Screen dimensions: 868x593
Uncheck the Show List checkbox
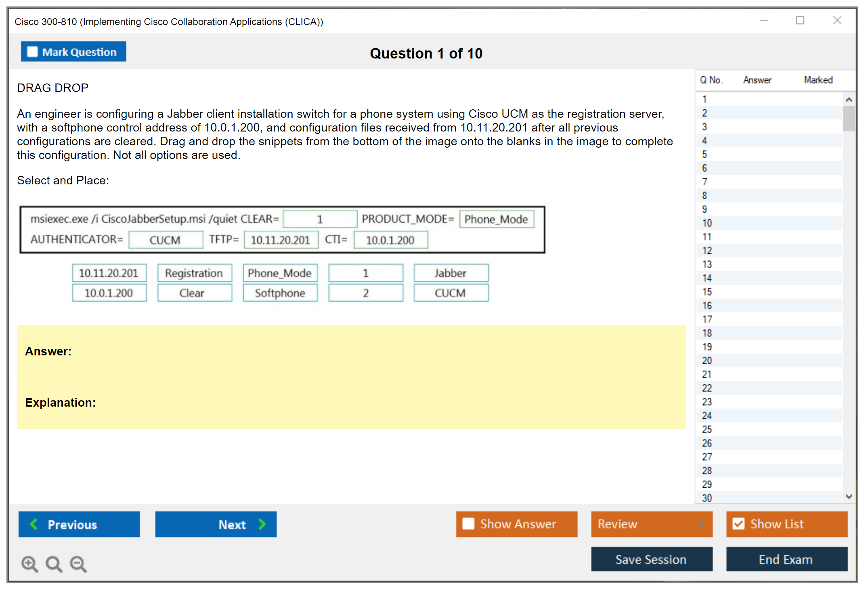pos(738,524)
